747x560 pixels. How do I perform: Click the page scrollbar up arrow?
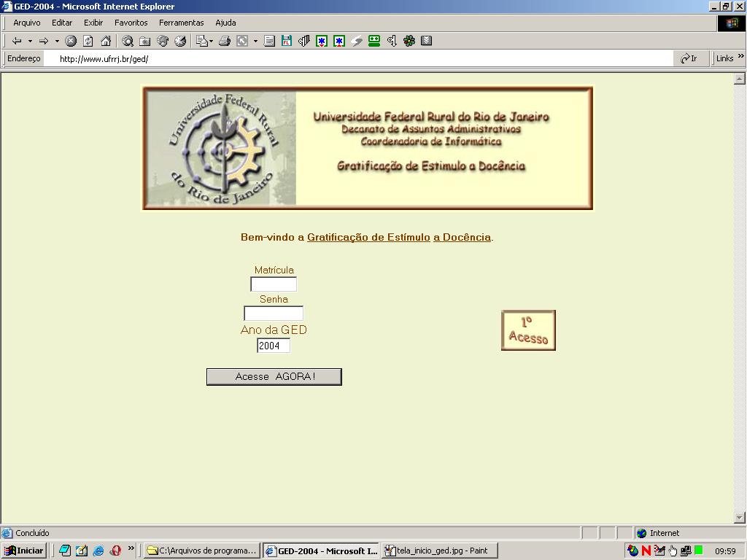(740, 79)
